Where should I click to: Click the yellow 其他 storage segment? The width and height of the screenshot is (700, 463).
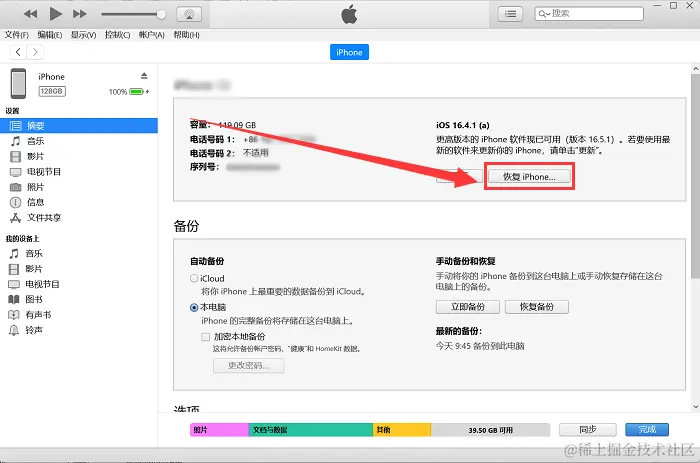[x=402, y=430]
